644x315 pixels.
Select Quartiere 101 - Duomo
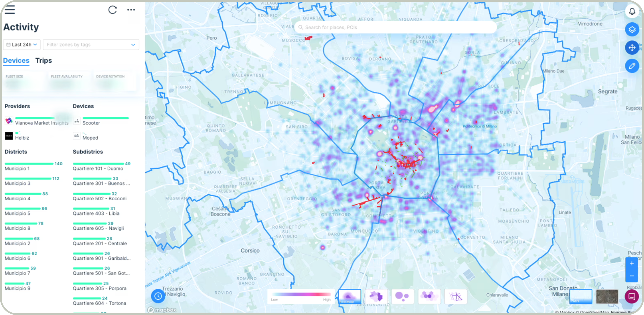pos(102,166)
